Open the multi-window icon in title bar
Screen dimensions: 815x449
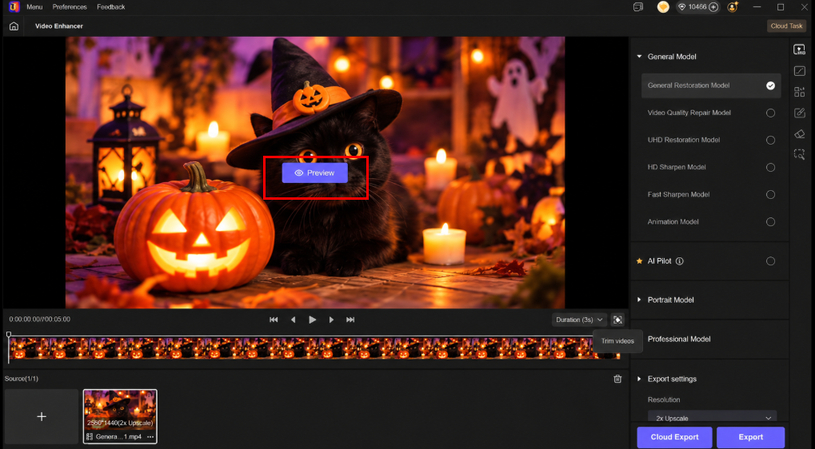click(638, 7)
